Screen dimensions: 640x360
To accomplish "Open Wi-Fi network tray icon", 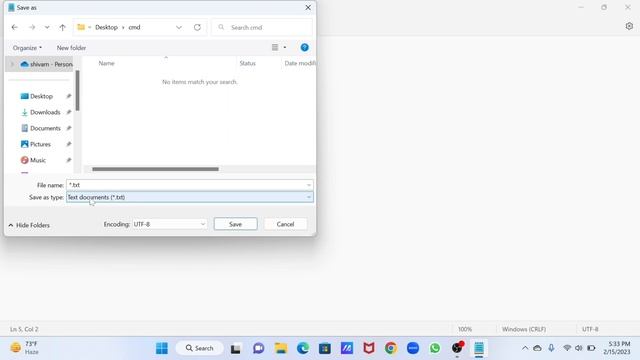I will (x=567, y=348).
